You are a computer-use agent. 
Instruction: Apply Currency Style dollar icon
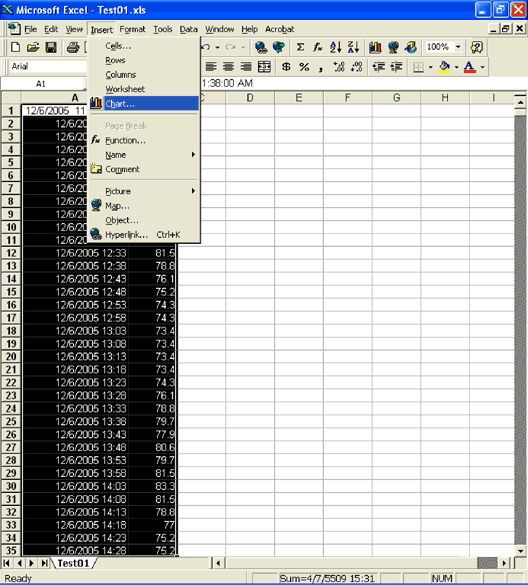[x=286, y=67]
